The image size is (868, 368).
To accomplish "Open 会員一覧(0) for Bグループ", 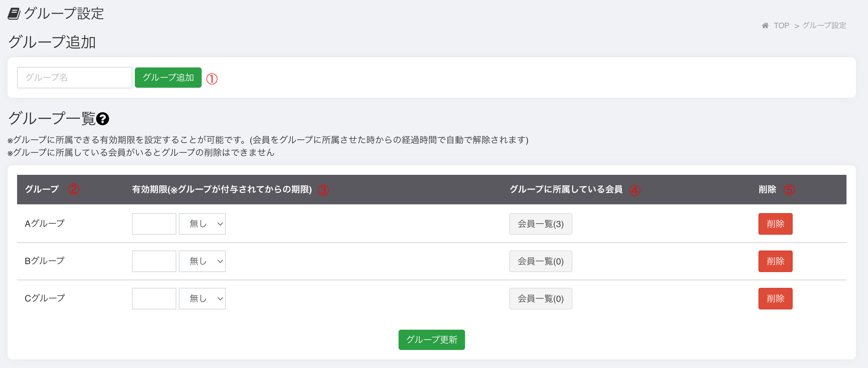I will tap(540, 261).
